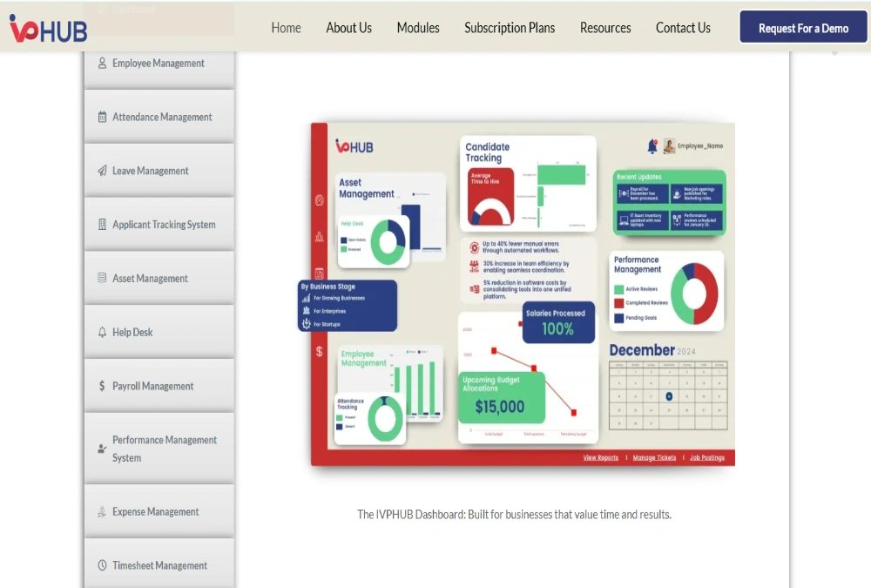The height and width of the screenshot is (588, 871).
Task: Navigate to Contact Us
Action: (683, 28)
